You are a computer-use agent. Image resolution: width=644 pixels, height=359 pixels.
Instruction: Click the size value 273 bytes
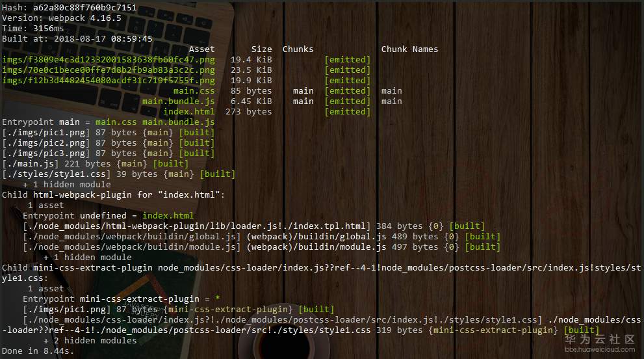248,111
